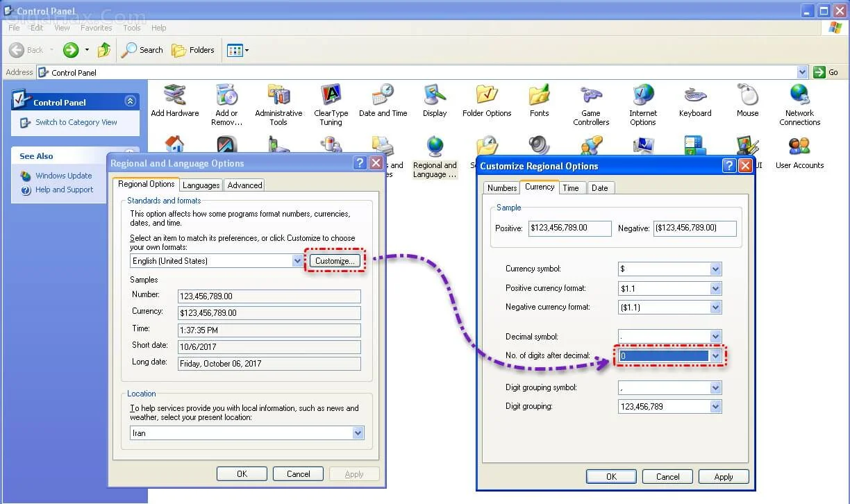
Task: Open the Favorites menu
Action: (96, 28)
